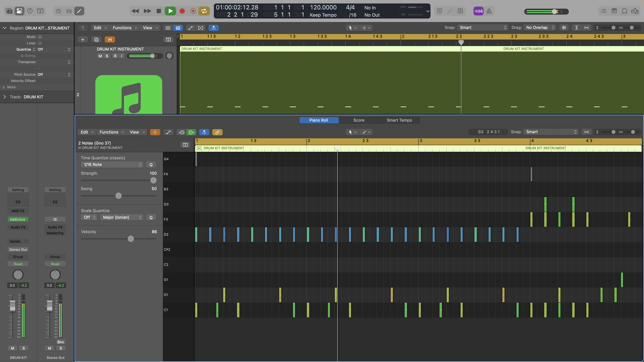The width and height of the screenshot is (644, 362).
Task: Toggle green MIDI Out button in Piano Roll
Action: coord(191,132)
